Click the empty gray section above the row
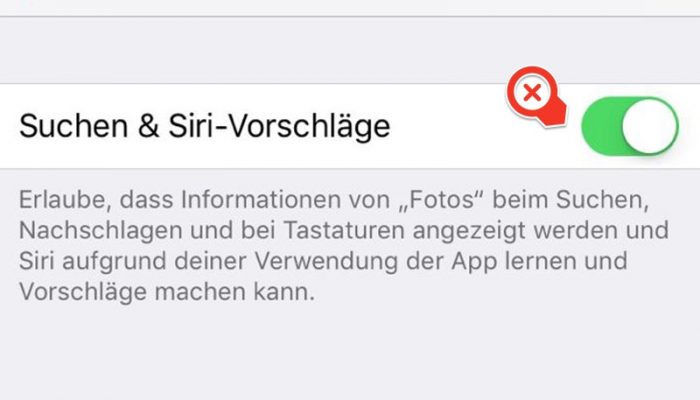 point(350,50)
